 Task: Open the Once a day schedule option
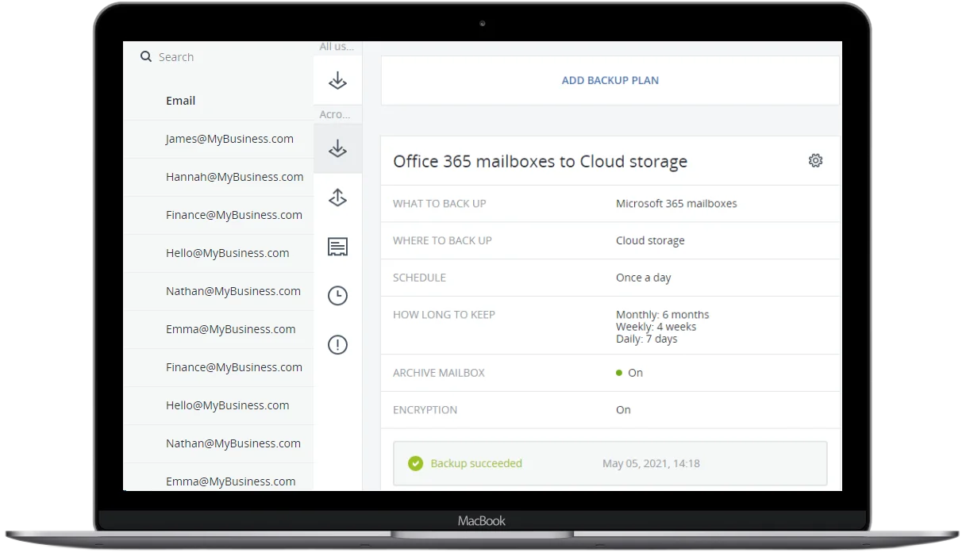643,278
